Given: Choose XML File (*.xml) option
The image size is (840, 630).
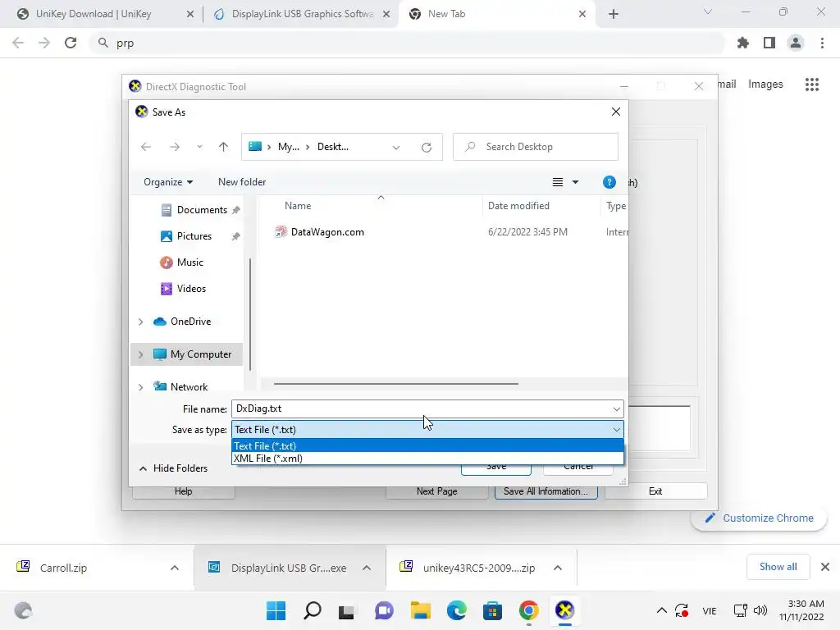Looking at the screenshot, I should coord(427,459).
